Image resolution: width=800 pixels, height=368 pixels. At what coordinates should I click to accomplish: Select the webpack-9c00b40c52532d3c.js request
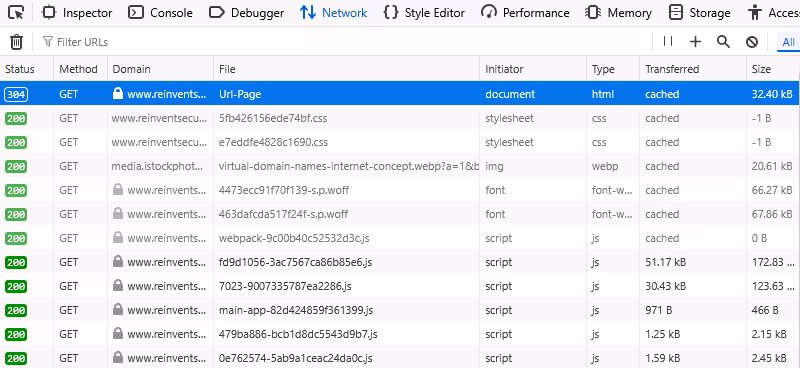(x=400, y=238)
